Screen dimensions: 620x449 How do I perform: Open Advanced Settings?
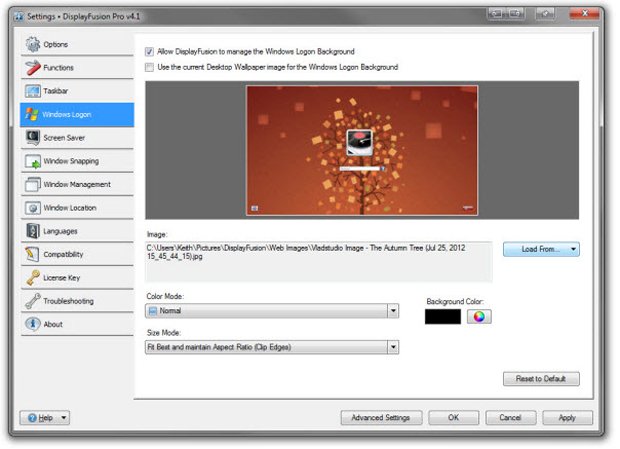(x=381, y=418)
